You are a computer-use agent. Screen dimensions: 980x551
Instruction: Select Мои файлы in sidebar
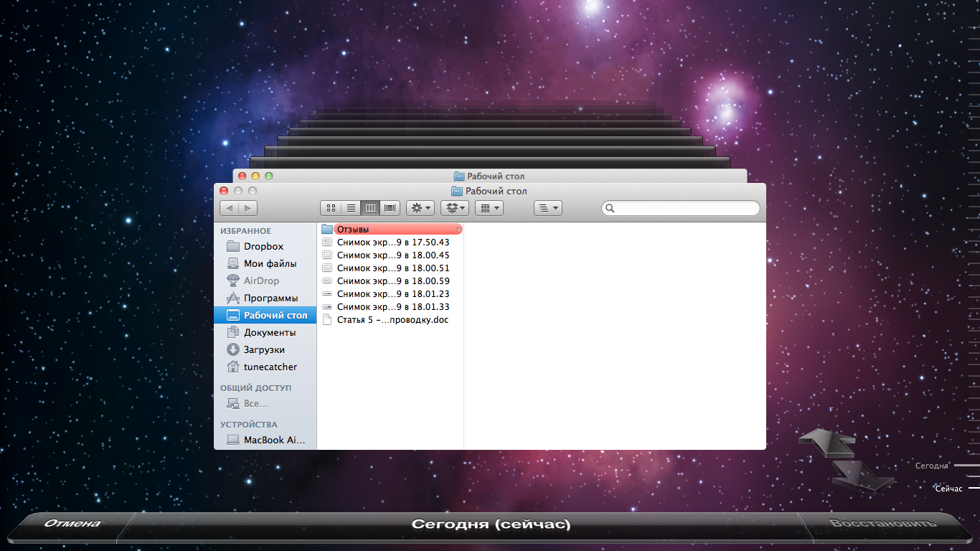265,263
